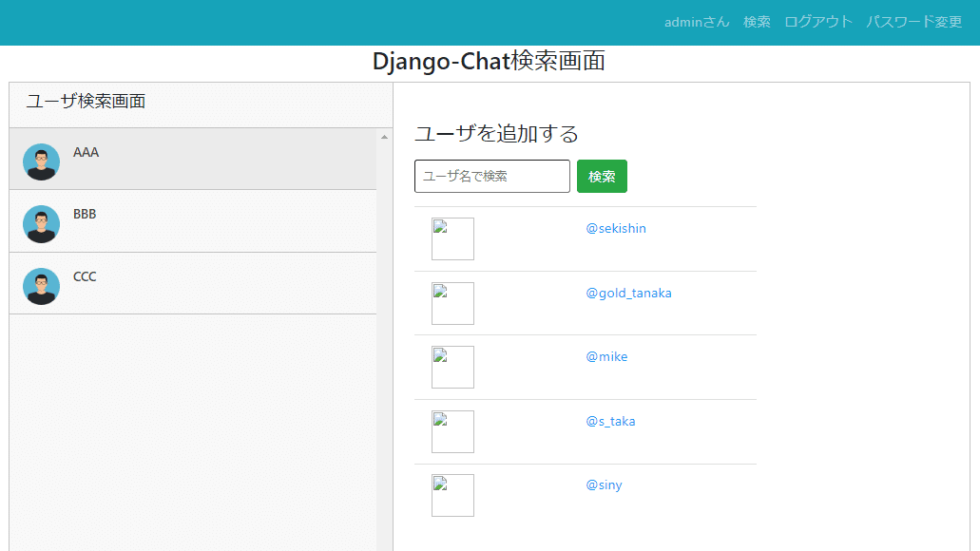This screenshot has height=551, width=980.
Task: Open the 検索 navigation menu item
Action: point(757,22)
